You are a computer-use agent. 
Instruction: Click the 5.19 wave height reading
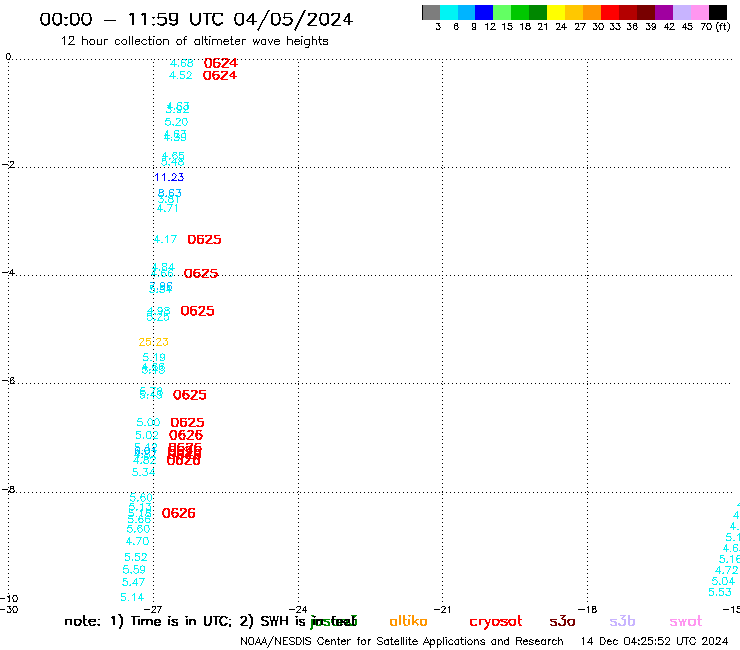click(x=154, y=357)
